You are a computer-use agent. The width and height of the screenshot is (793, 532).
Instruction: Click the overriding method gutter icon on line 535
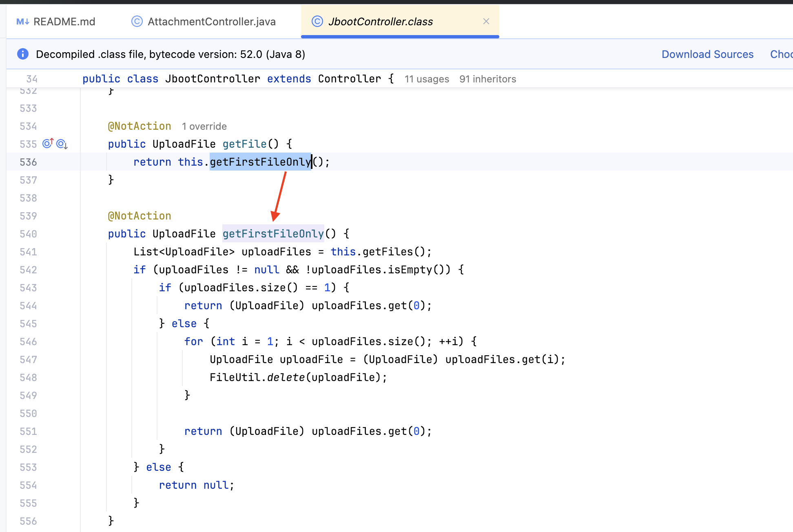(48, 144)
